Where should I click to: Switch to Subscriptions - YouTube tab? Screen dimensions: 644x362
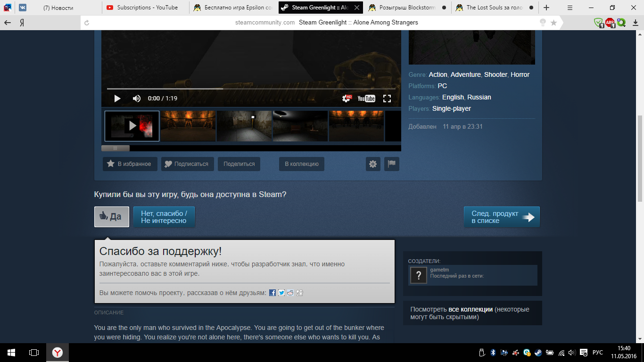click(146, 8)
